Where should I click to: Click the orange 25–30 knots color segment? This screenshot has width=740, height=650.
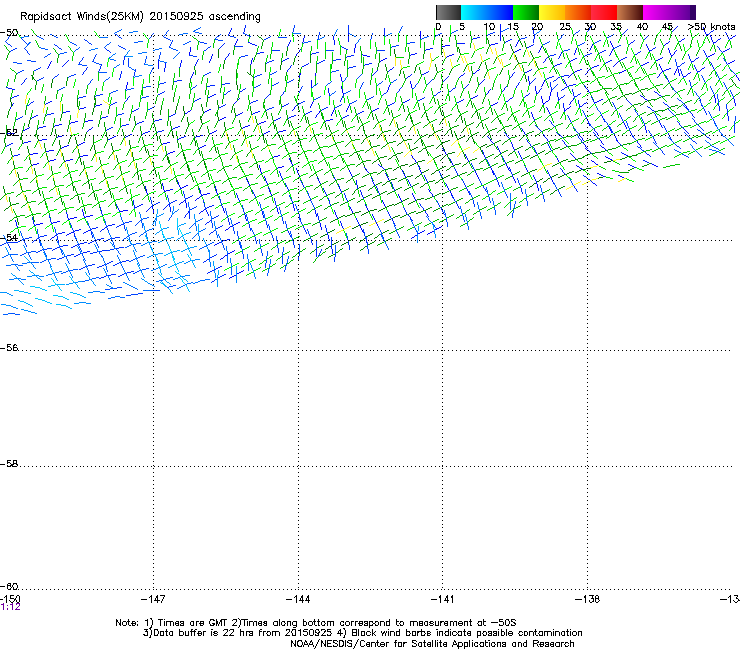pyautogui.click(x=578, y=12)
